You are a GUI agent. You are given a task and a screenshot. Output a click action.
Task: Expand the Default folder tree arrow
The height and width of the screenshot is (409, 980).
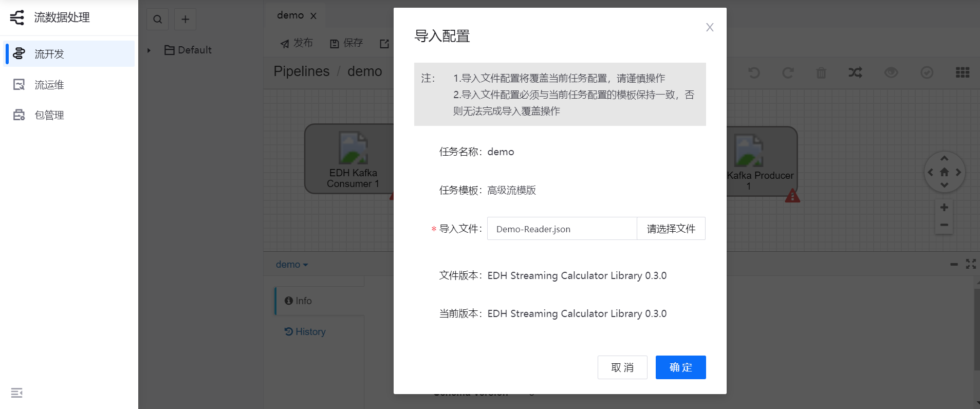(x=149, y=50)
